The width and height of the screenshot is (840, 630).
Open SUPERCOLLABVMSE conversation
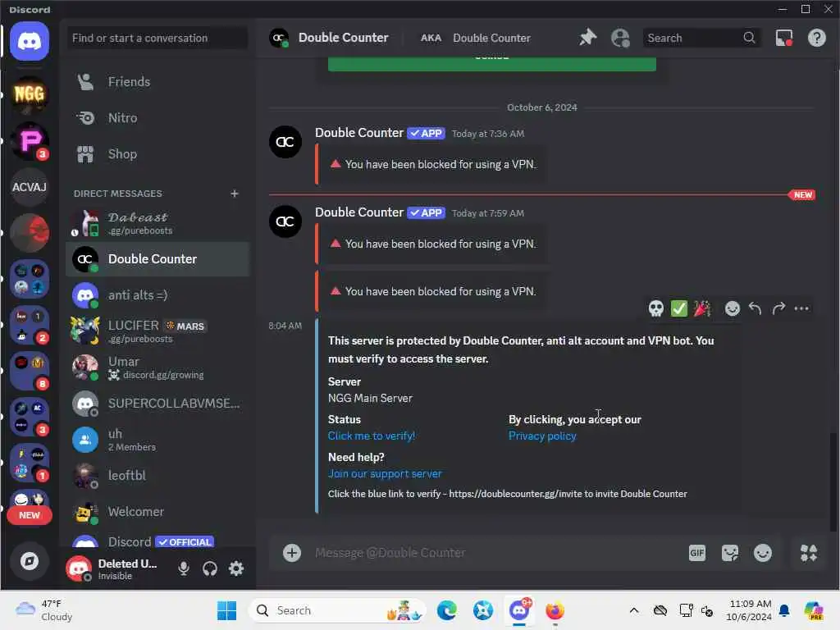pyautogui.click(x=157, y=404)
